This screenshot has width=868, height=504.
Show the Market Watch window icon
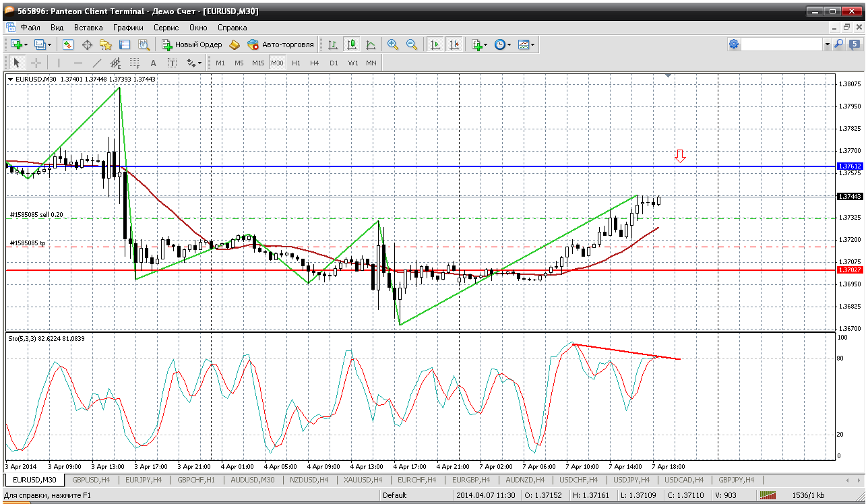68,44
